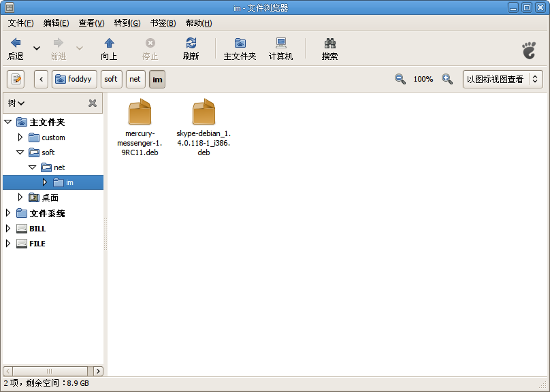The height and width of the screenshot is (392, 550).
Task: Click the 100% zoom level label
Action: (423, 79)
